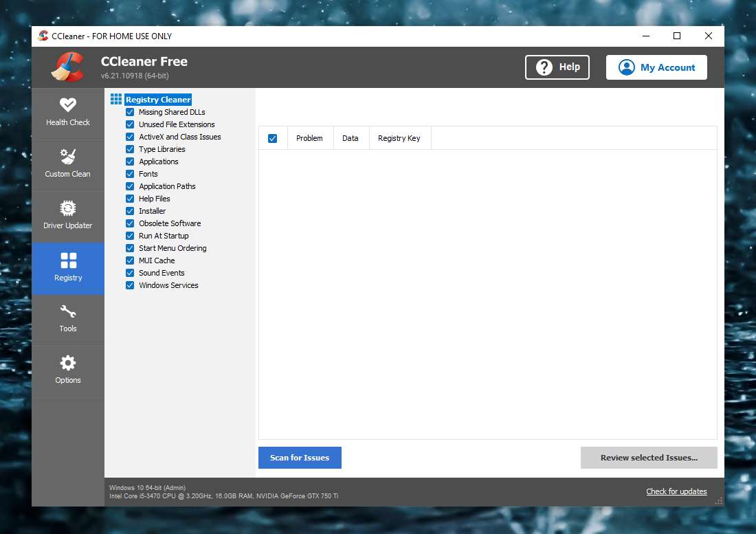
Task: Open the Help button
Action: (x=557, y=67)
